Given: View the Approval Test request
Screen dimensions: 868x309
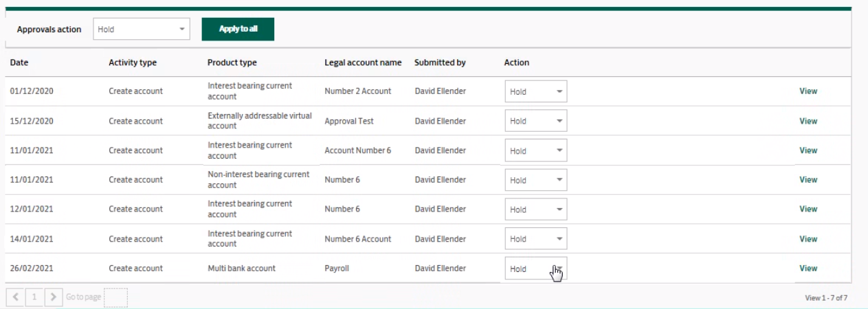Looking at the screenshot, I should (808, 121).
